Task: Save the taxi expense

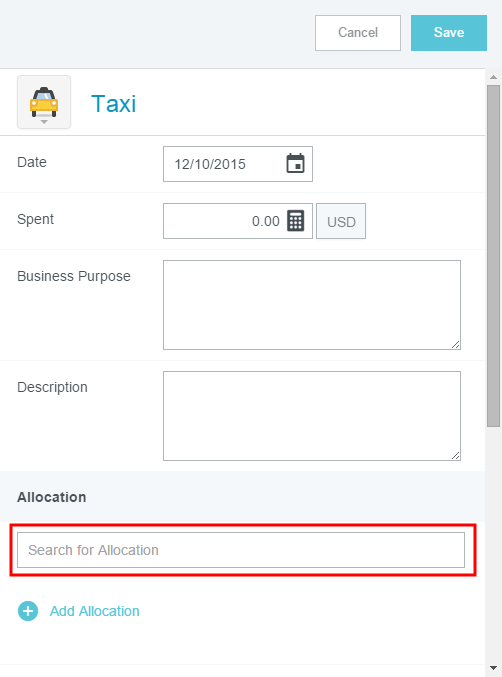Action: [x=448, y=33]
